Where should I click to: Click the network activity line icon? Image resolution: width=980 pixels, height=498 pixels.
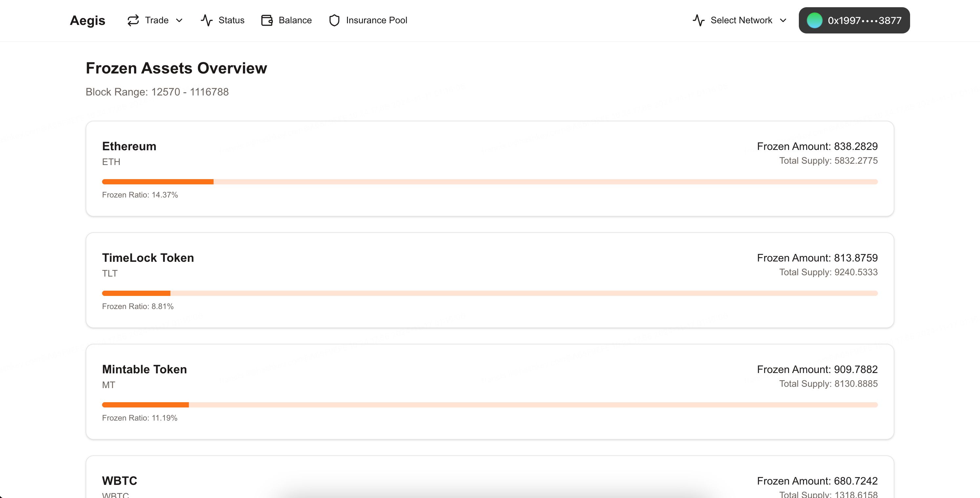tap(699, 20)
